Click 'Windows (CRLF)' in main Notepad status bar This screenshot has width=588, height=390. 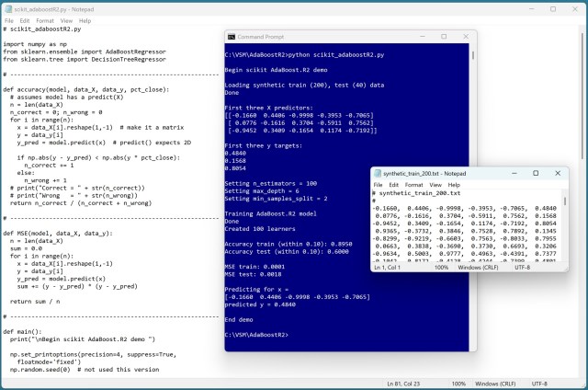click(496, 384)
